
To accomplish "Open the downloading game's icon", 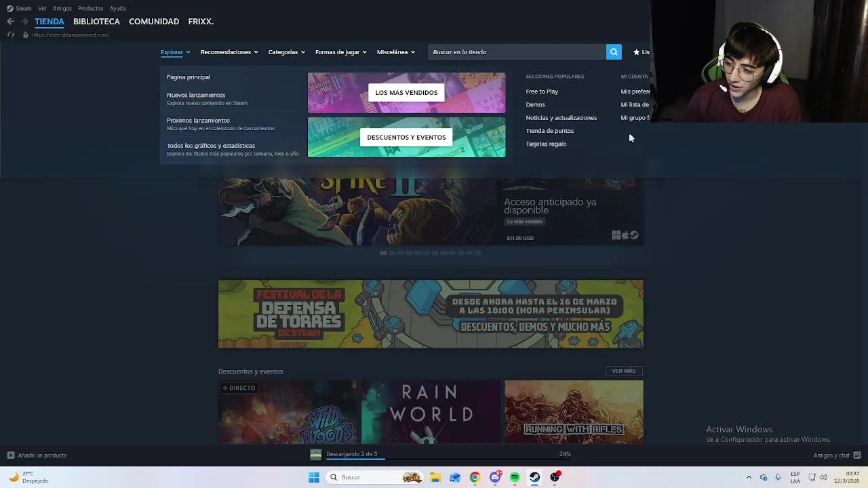I will click(315, 455).
